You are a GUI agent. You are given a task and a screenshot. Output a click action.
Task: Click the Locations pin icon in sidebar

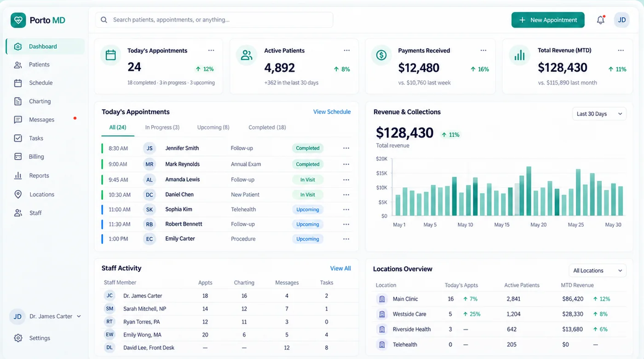coord(18,194)
